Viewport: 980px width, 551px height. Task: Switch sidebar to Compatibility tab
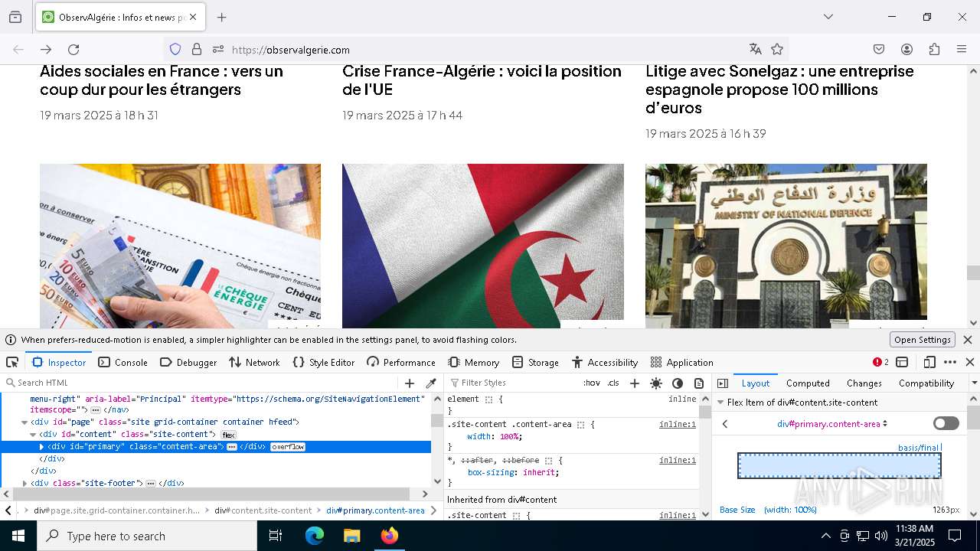click(926, 383)
